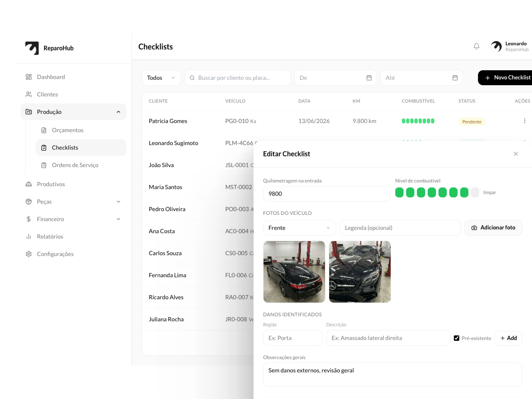Click the Novo Checklist button
532x399 pixels.
pos(505,78)
